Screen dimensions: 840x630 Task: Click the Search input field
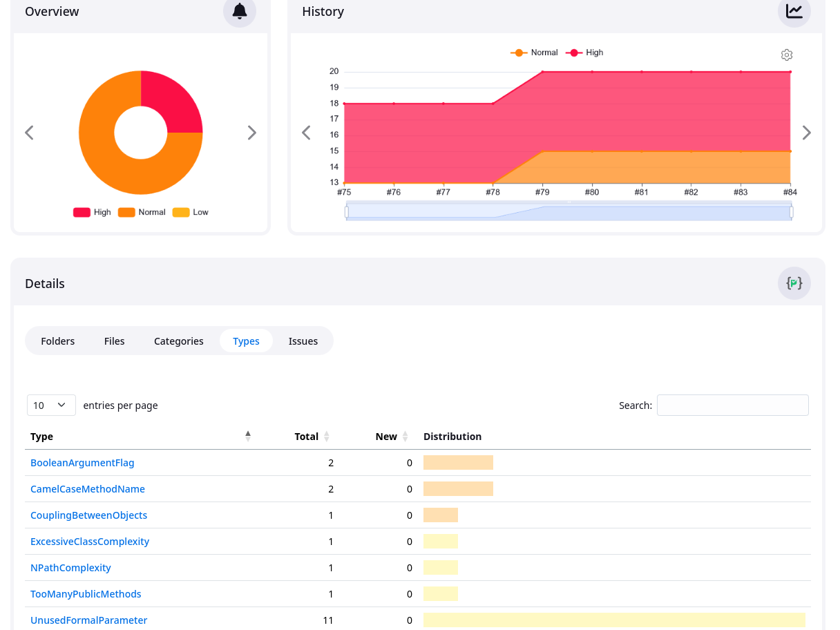tap(732, 405)
